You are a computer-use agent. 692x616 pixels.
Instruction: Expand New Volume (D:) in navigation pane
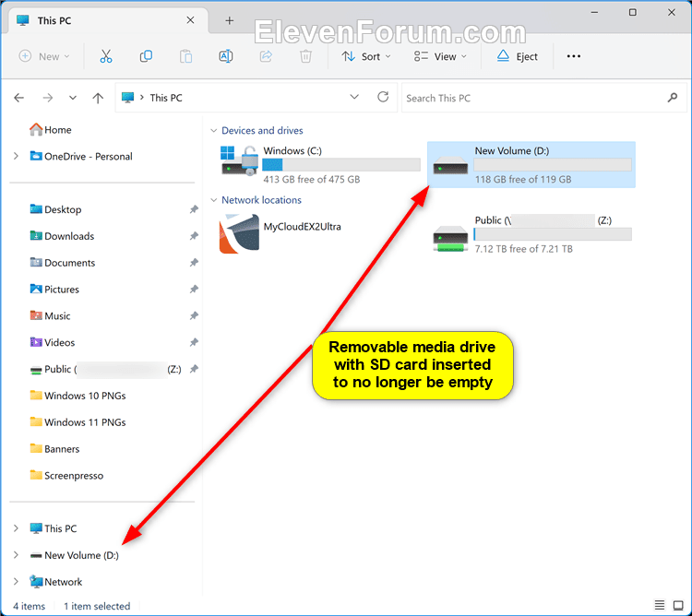16,555
